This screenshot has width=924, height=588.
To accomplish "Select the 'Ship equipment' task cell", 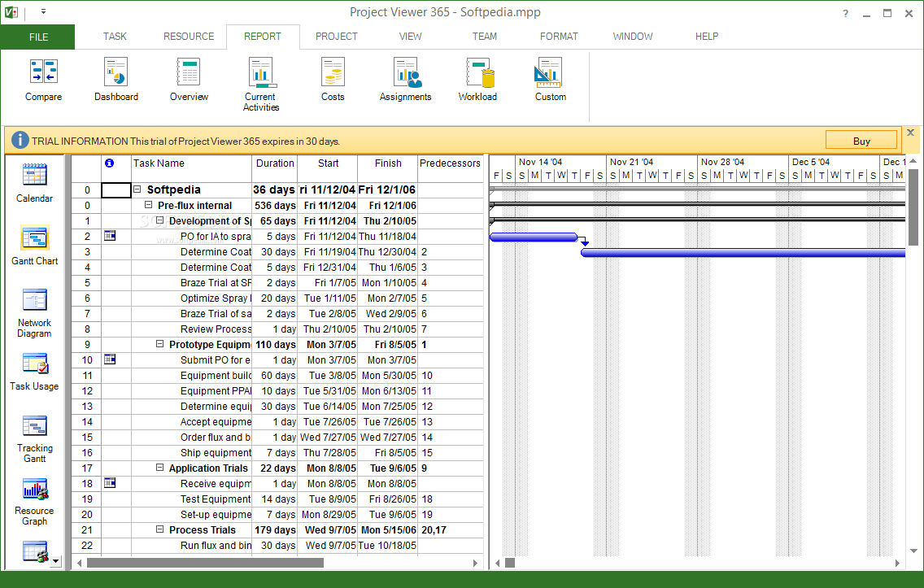I will coord(191,452).
